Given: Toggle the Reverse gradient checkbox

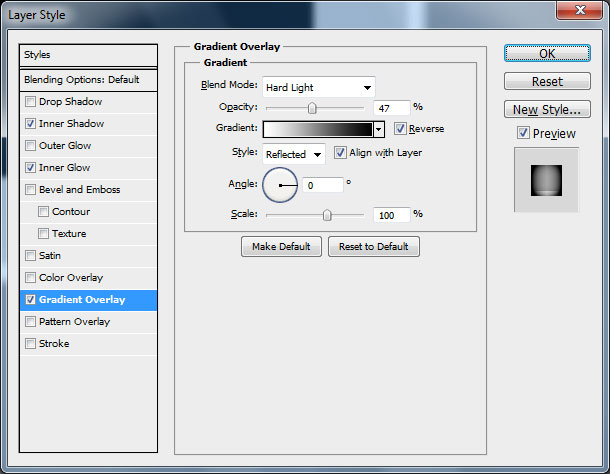Looking at the screenshot, I should (400, 129).
